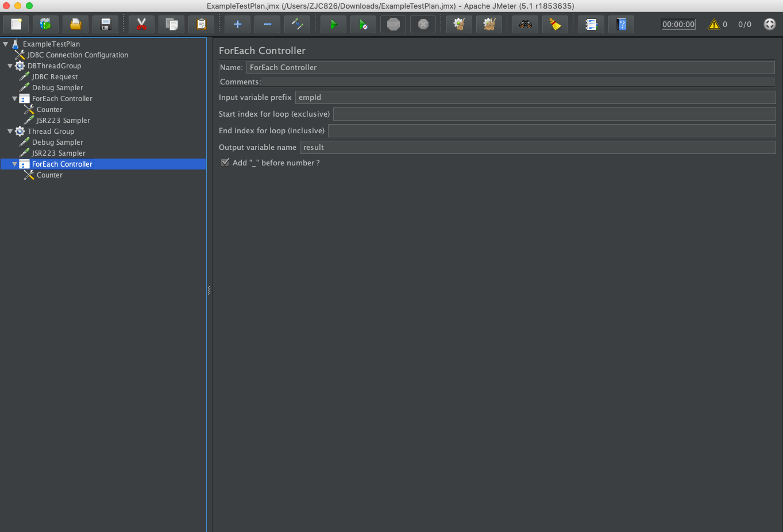Select the JDBC Connection Configuration item
The image size is (783, 532).
tap(78, 55)
